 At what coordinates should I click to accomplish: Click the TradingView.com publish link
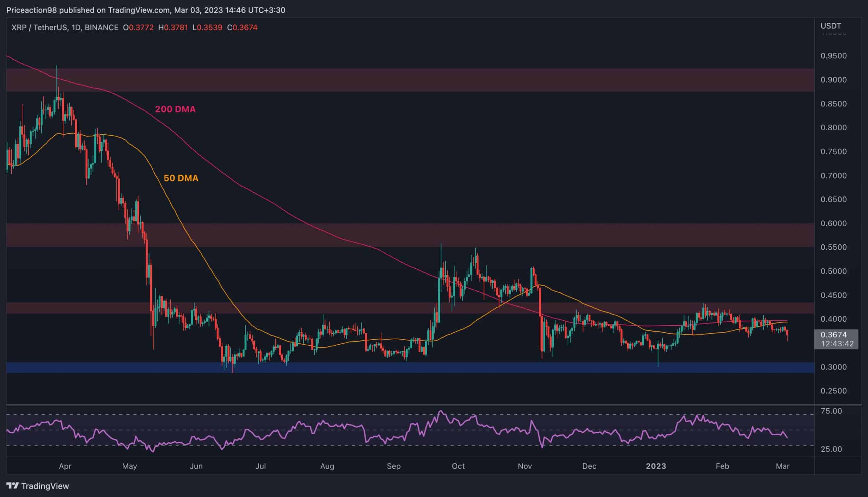click(x=140, y=10)
